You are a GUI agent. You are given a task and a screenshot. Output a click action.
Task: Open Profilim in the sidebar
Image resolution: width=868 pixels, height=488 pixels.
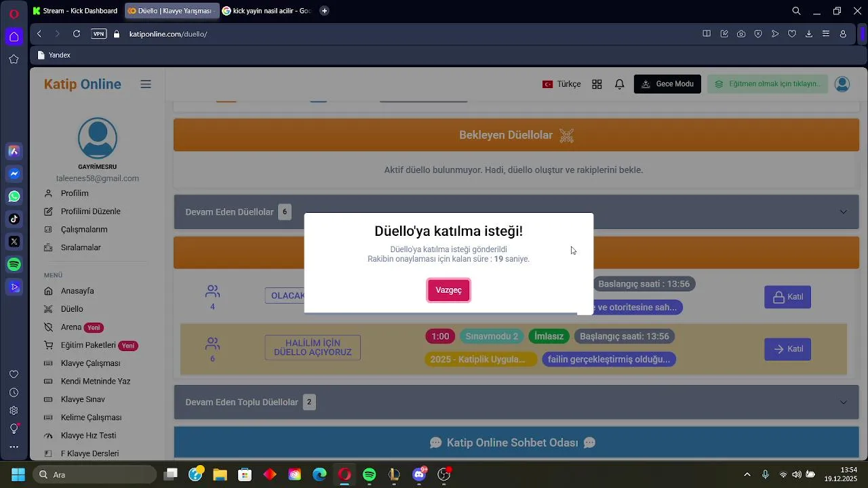click(x=75, y=193)
